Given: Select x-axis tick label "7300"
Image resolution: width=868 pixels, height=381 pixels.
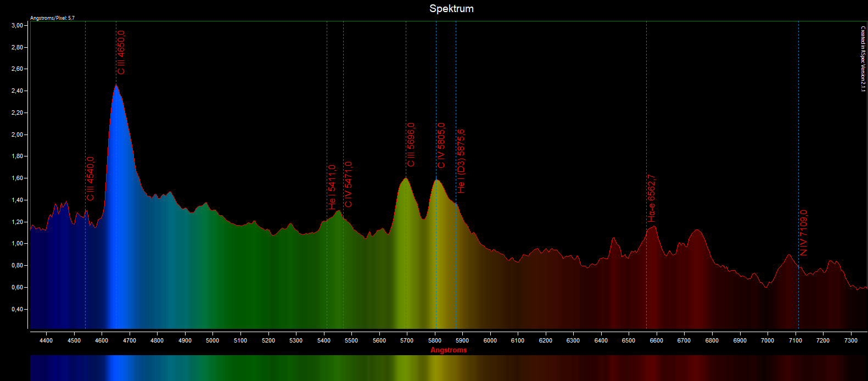Looking at the screenshot, I should 851,340.
